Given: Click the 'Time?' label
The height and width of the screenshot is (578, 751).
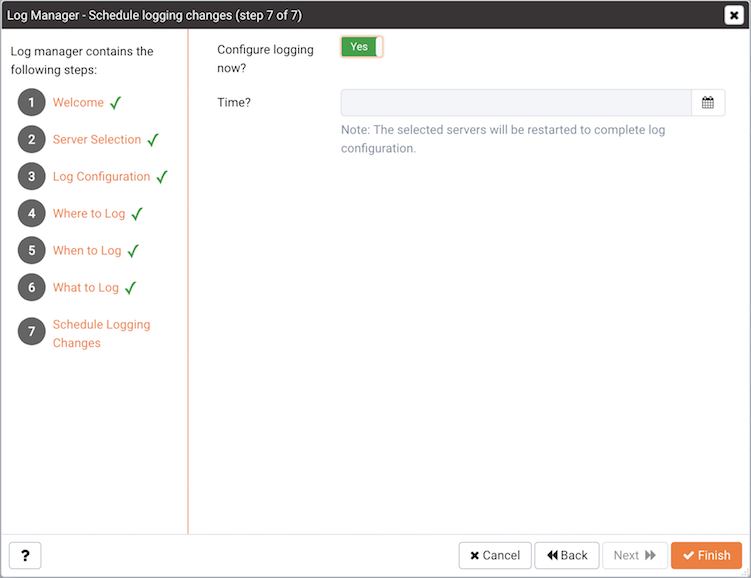Looking at the screenshot, I should tap(234, 102).
